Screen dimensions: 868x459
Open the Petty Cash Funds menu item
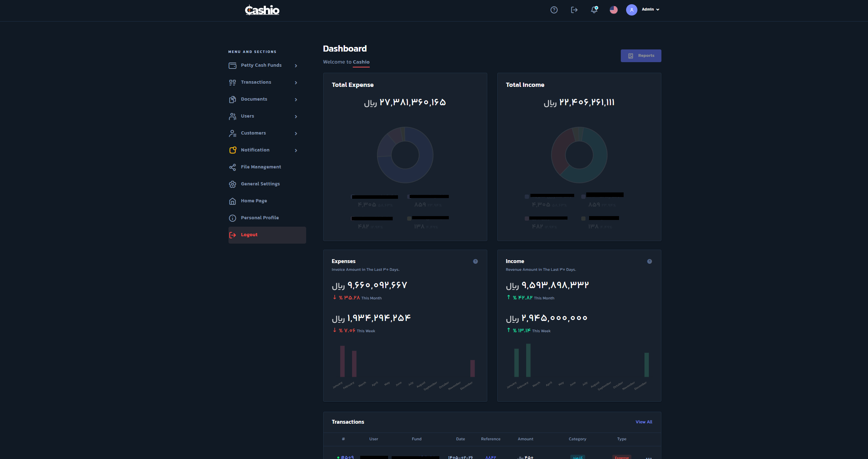click(x=267, y=65)
